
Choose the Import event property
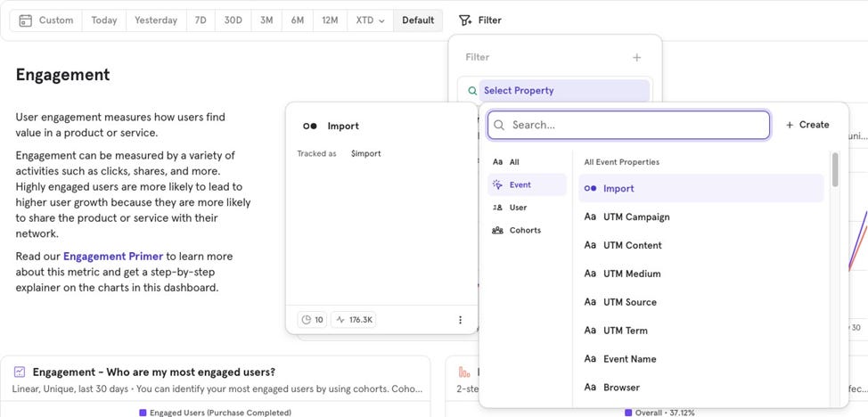point(700,188)
